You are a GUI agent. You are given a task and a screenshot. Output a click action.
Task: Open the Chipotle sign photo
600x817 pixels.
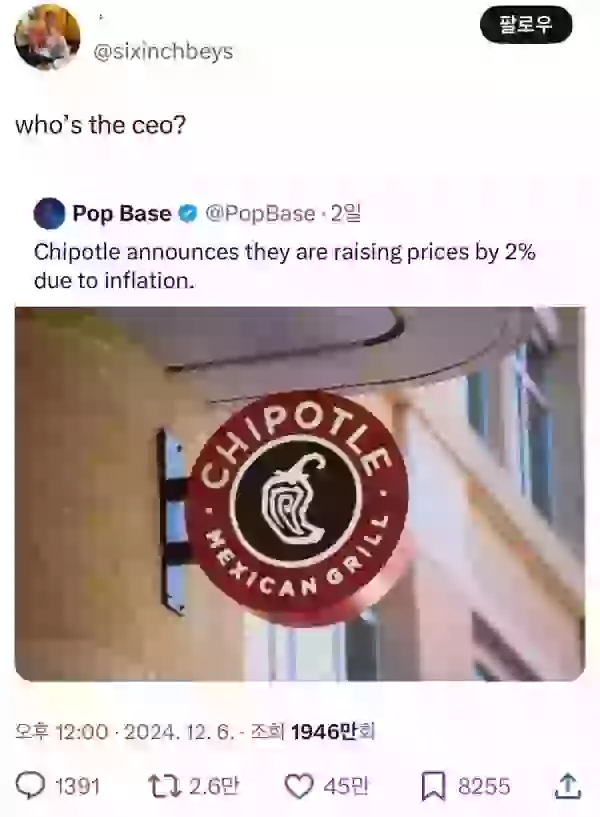click(300, 494)
